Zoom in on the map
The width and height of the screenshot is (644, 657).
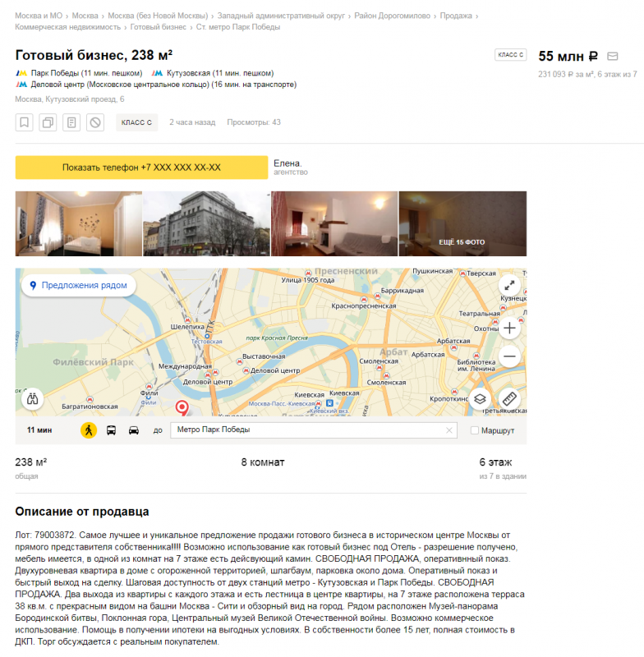509,328
